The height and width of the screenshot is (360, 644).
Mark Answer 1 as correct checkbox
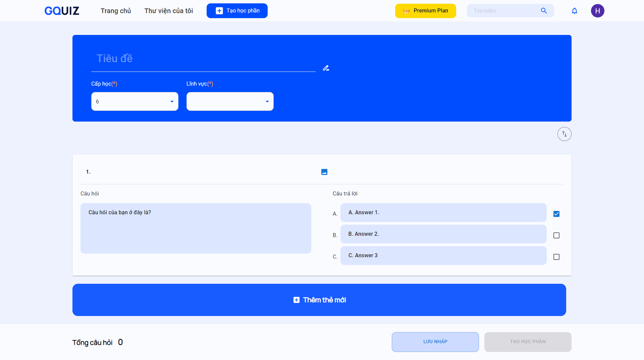coord(556,214)
